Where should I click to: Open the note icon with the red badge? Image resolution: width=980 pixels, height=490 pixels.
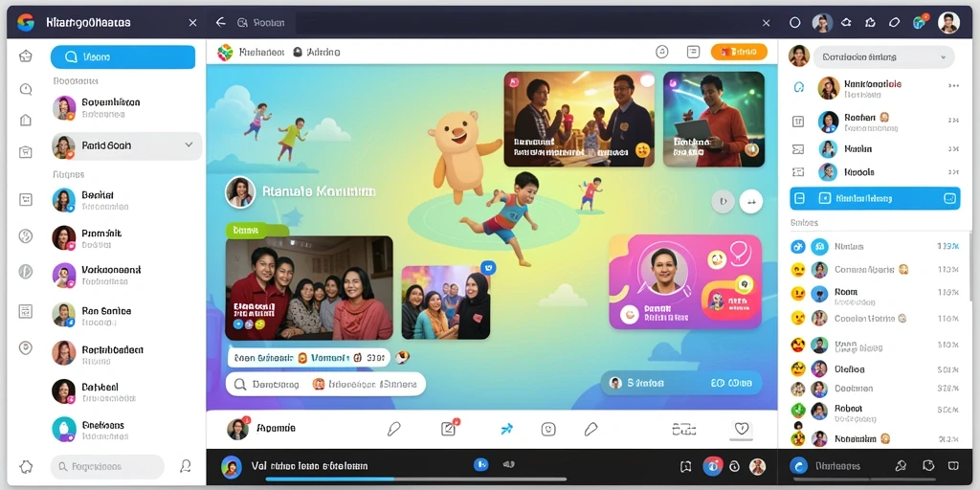(x=449, y=428)
